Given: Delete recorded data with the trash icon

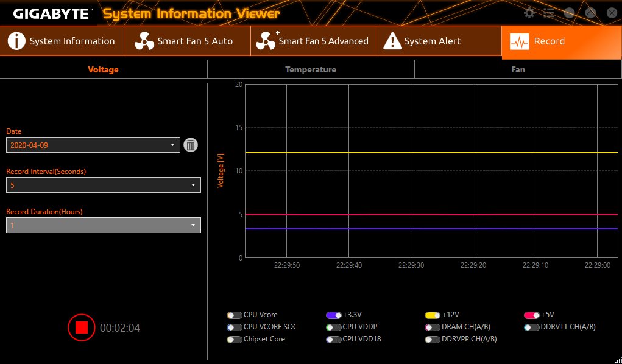Looking at the screenshot, I should click(x=191, y=145).
